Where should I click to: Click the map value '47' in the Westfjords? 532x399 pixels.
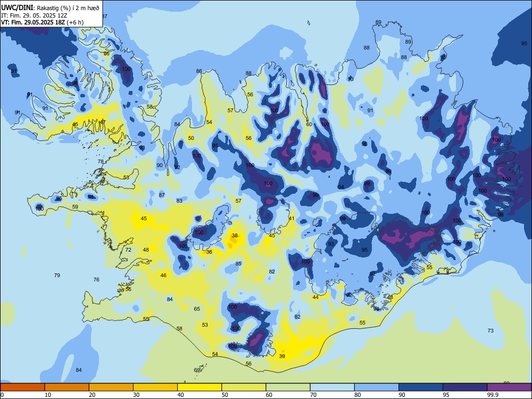[x=103, y=122]
